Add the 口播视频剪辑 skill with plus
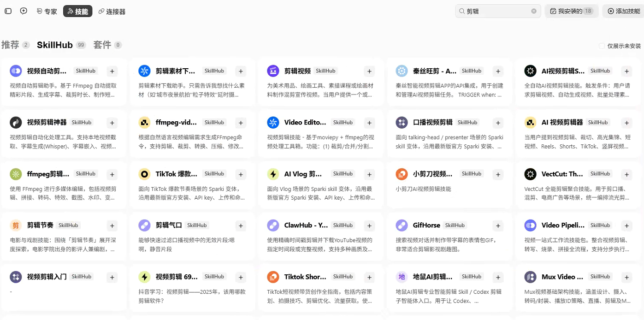This screenshot has width=644, height=320. point(498,123)
